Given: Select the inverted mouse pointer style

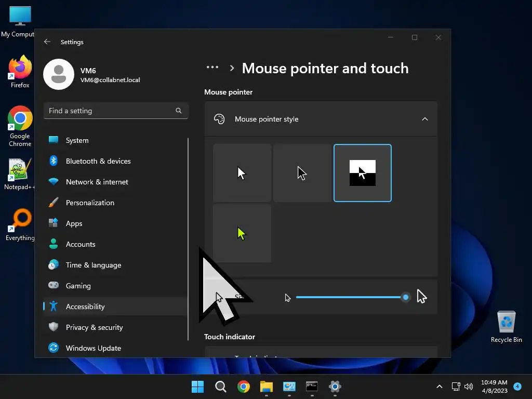Looking at the screenshot, I should pyautogui.click(x=362, y=173).
